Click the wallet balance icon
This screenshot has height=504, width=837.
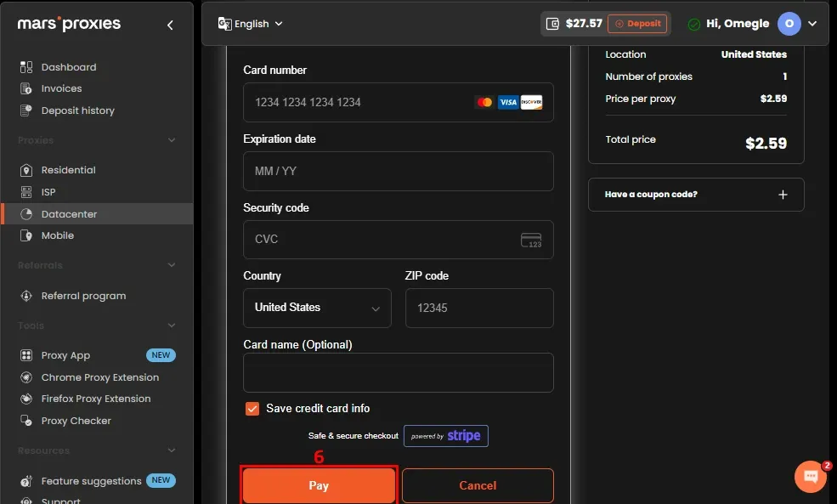pos(552,24)
